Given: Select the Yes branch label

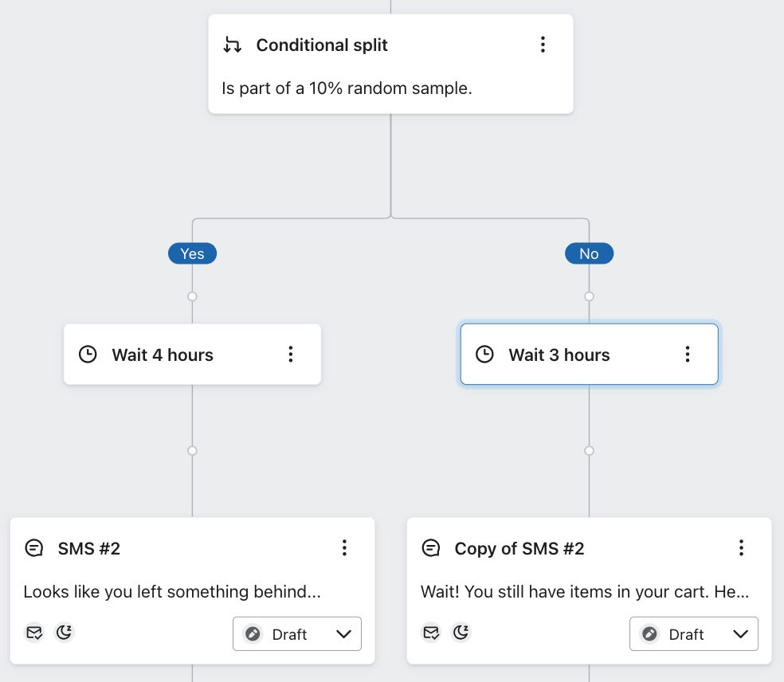Looking at the screenshot, I should point(192,253).
